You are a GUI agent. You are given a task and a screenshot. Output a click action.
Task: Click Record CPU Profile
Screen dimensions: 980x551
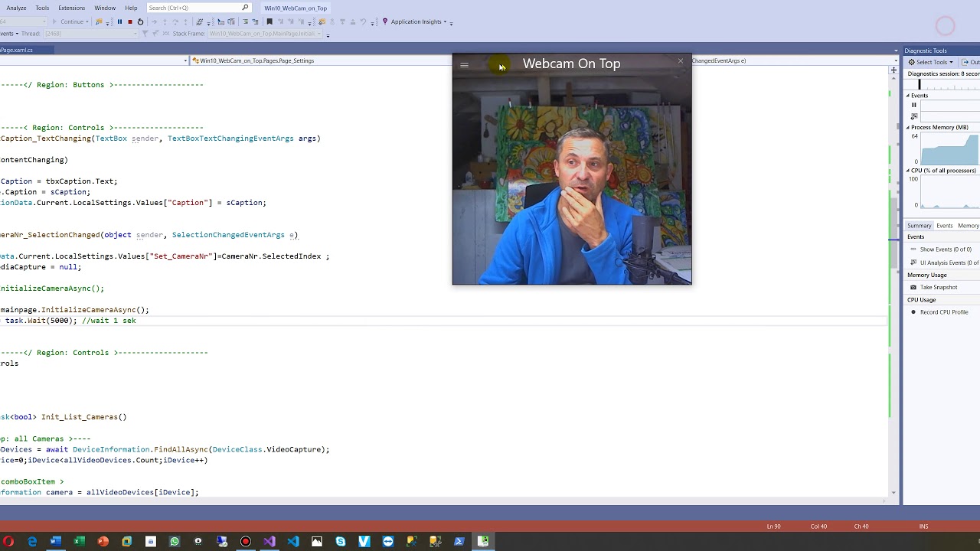point(944,312)
